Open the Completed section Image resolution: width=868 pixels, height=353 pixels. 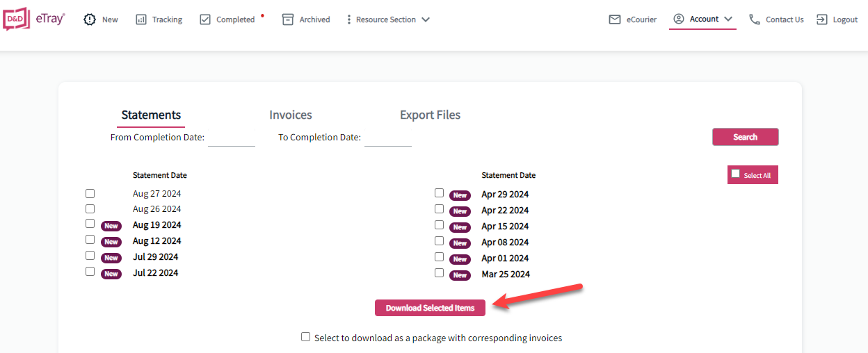[236, 19]
